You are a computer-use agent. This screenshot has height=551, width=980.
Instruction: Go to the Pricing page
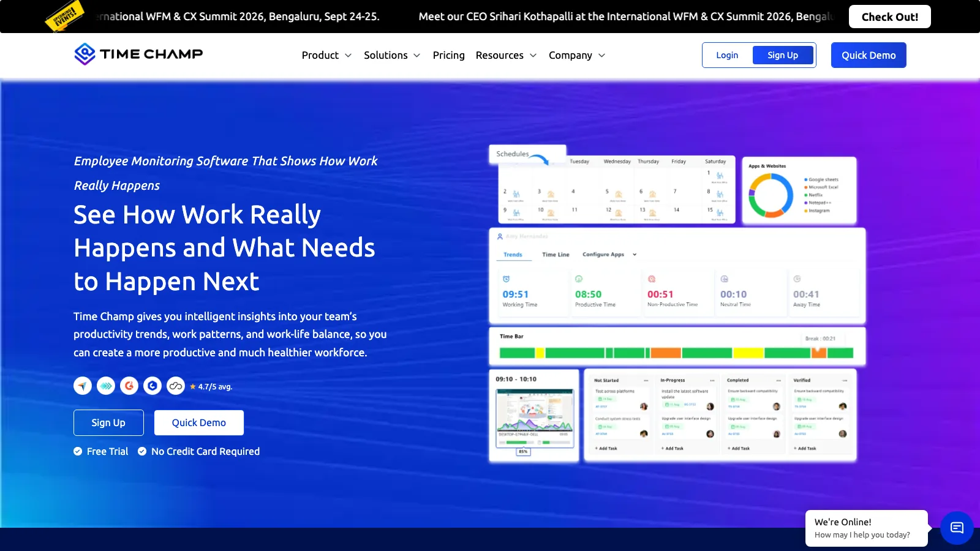(x=448, y=55)
